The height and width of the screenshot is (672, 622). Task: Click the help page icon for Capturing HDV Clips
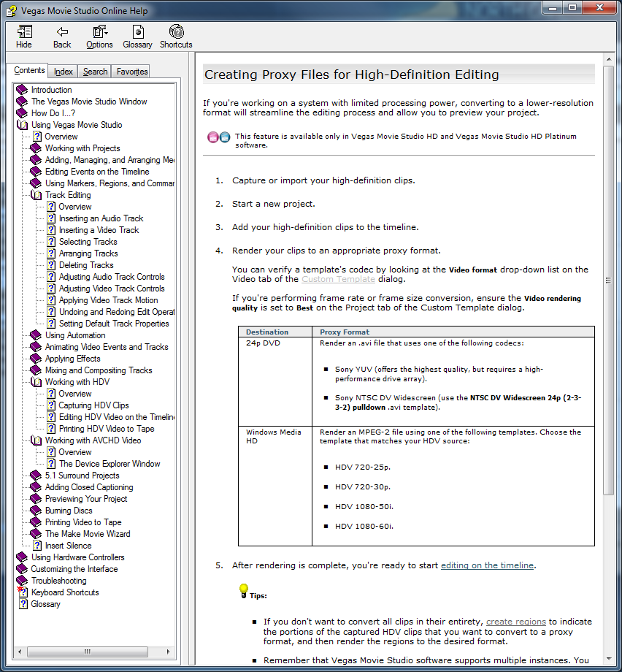[51, 405]
